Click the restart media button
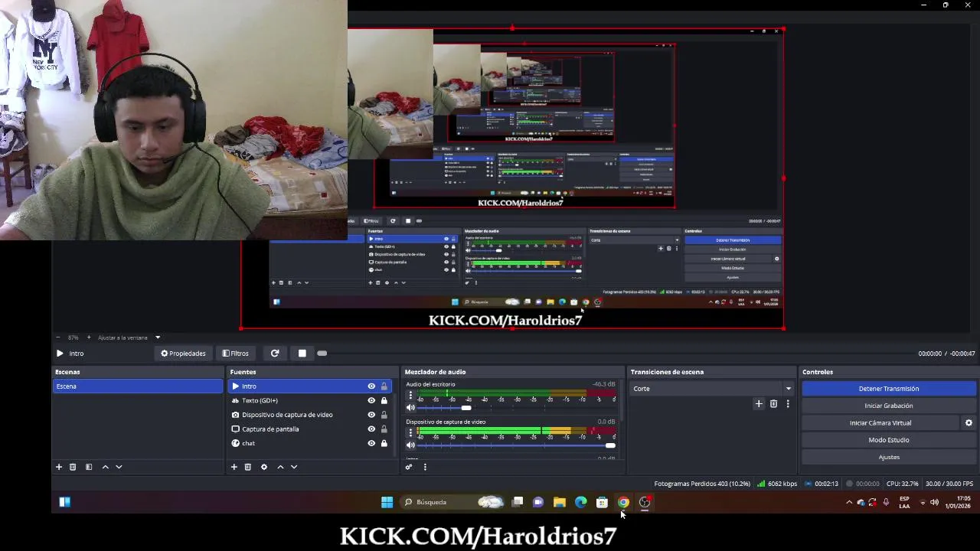The image size is (980, 551). coord(275,354)
